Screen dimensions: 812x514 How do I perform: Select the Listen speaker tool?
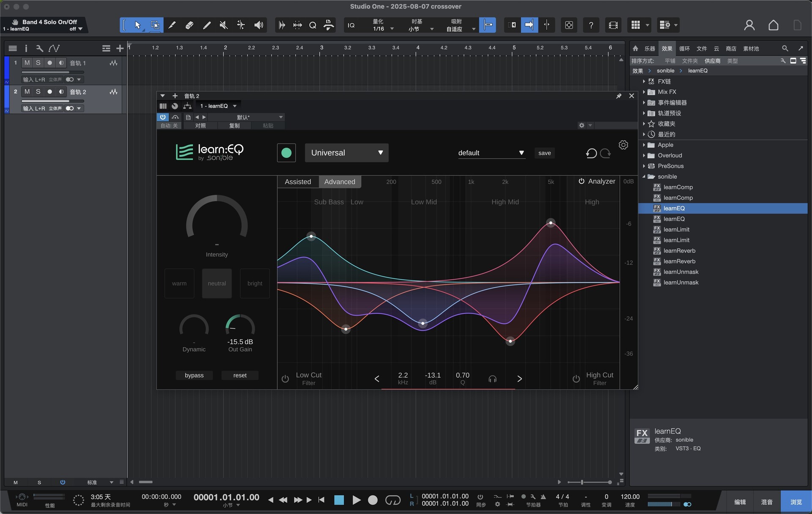point(258,25)
